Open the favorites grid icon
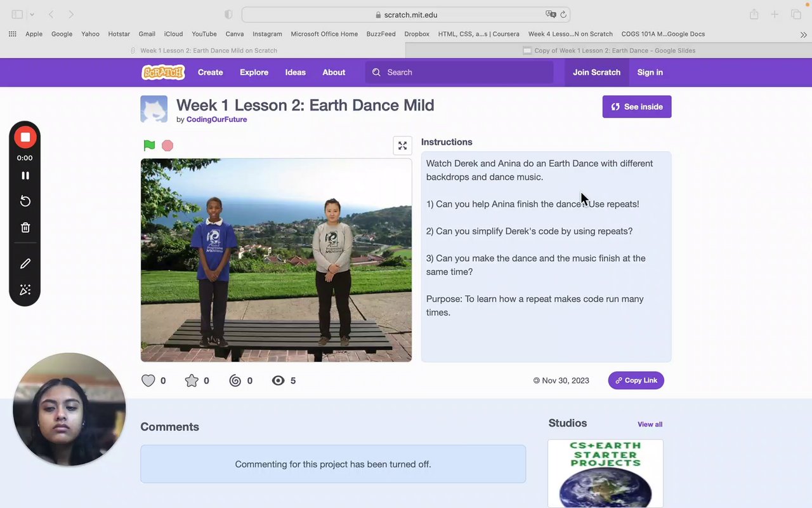The image size is (812, 508). click(12, 34)
